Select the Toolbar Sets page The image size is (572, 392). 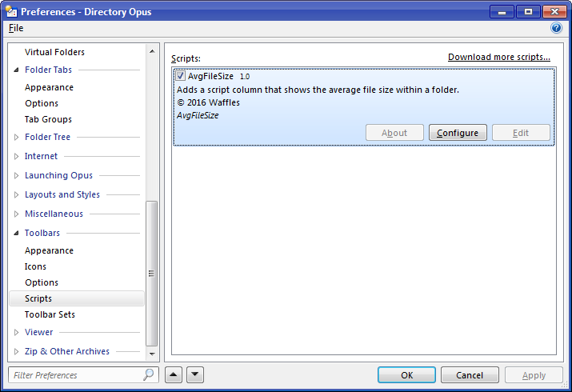coord(50,314)
